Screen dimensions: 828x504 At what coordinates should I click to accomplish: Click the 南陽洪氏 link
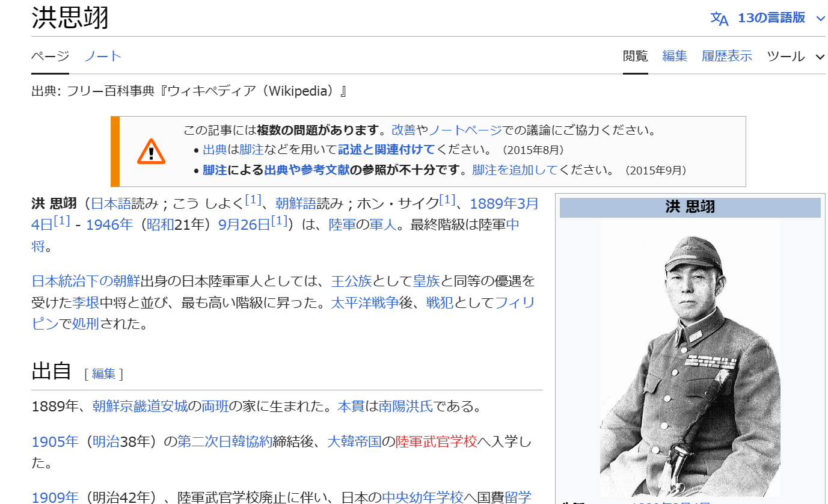tap(405, 407)
